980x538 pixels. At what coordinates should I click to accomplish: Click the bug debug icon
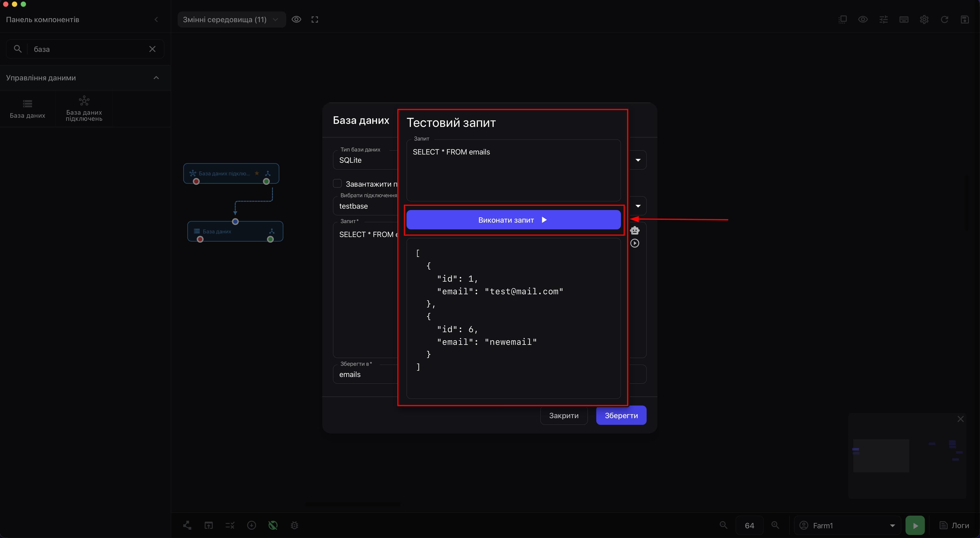(x=294, y=525)
